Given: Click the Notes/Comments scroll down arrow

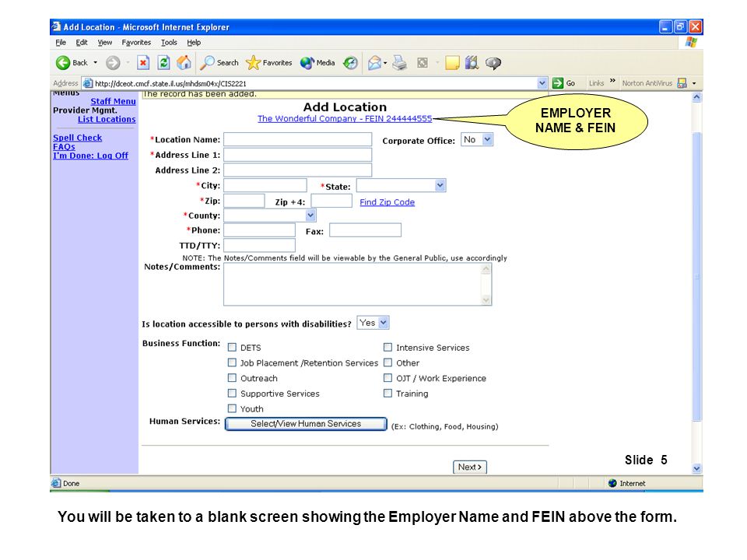Looking at the screenshot, I should 486,300.
